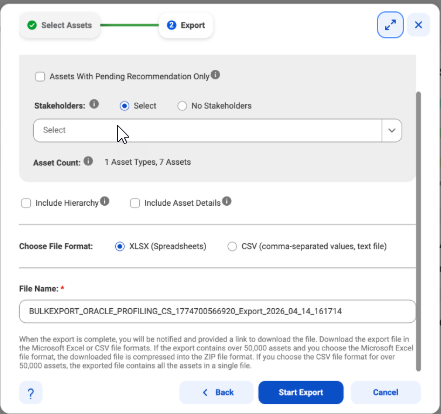Enable Assets With Pending Recommendation Only
441x414 pixels.
click(40, 77)
